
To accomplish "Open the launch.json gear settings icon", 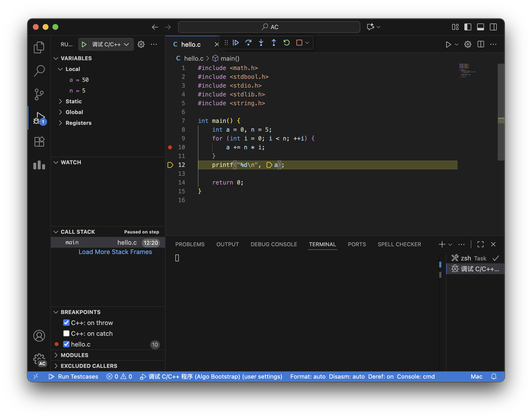I will pyautogui.click(x=141, y=44).
